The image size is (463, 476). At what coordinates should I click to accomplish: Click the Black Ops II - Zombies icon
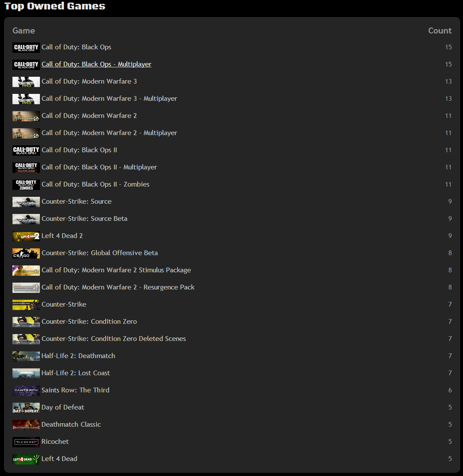26,184
